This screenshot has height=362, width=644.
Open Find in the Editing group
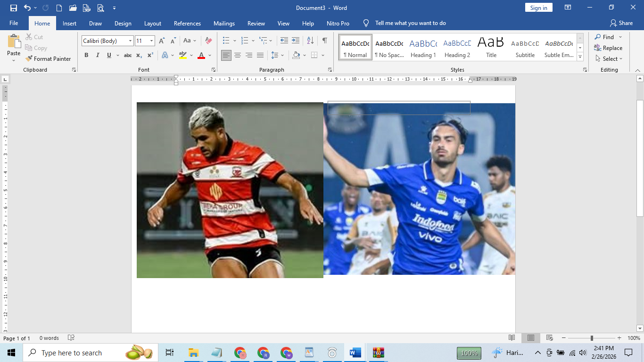coord(607,37)
